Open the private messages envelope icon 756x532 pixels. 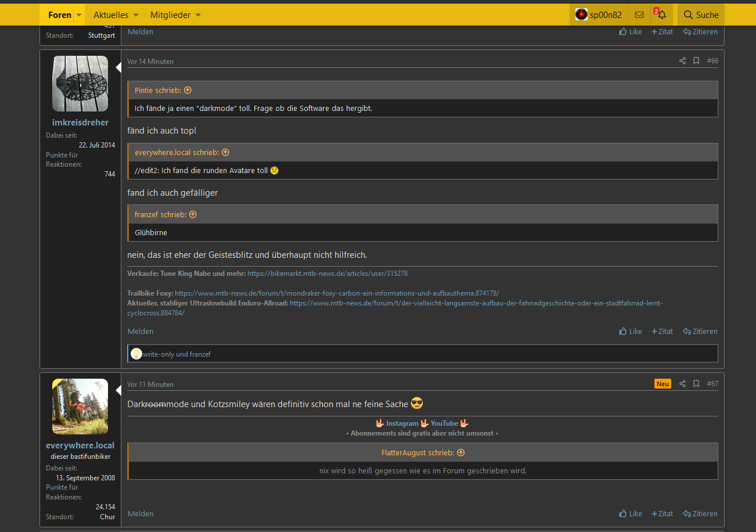[x=639, y=15]
